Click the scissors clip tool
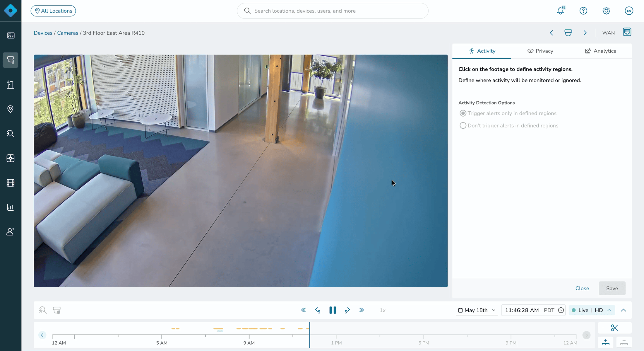This screenshot has height=351, width=644. (614, 328)
